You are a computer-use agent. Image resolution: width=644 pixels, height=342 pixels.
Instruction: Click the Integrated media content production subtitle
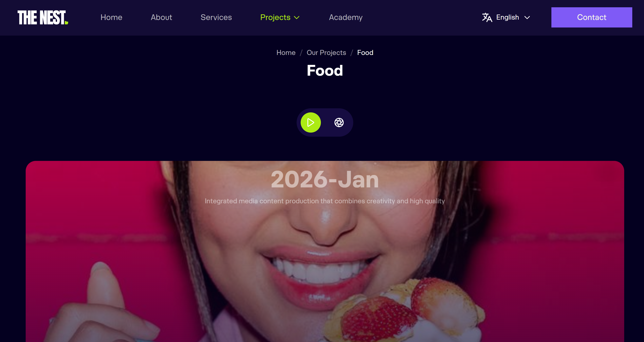(325, 201)
